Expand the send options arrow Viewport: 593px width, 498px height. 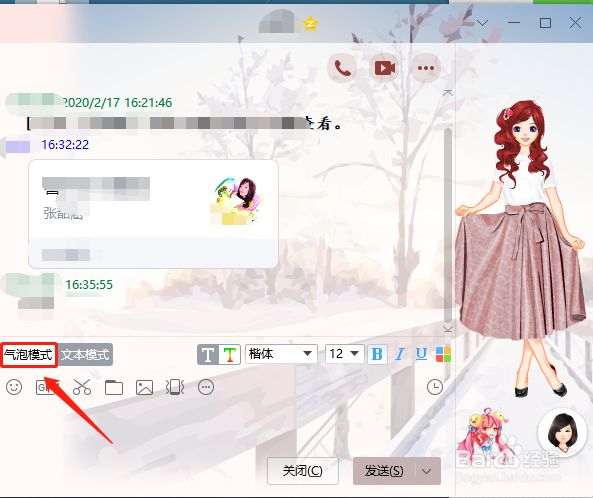tap(427, 471)
